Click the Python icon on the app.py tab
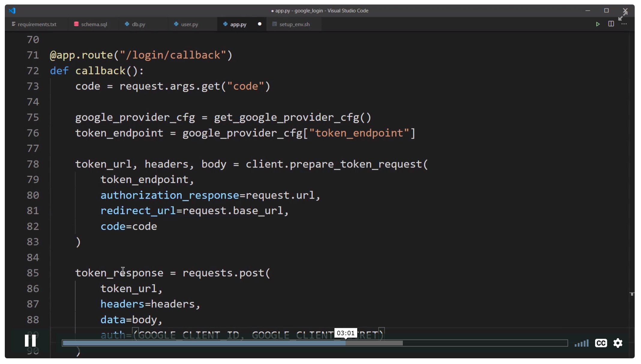641x364 pixels. pos(225,24)
